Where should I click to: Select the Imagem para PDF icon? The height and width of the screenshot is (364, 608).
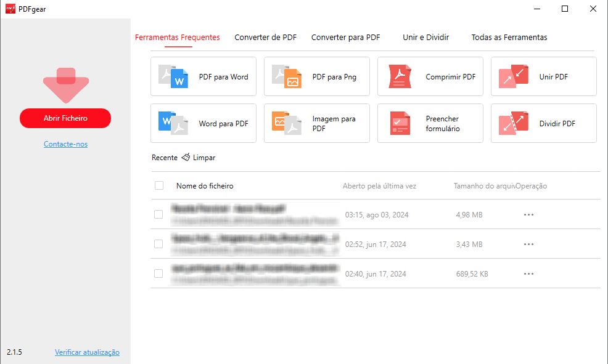pos(287,124)
